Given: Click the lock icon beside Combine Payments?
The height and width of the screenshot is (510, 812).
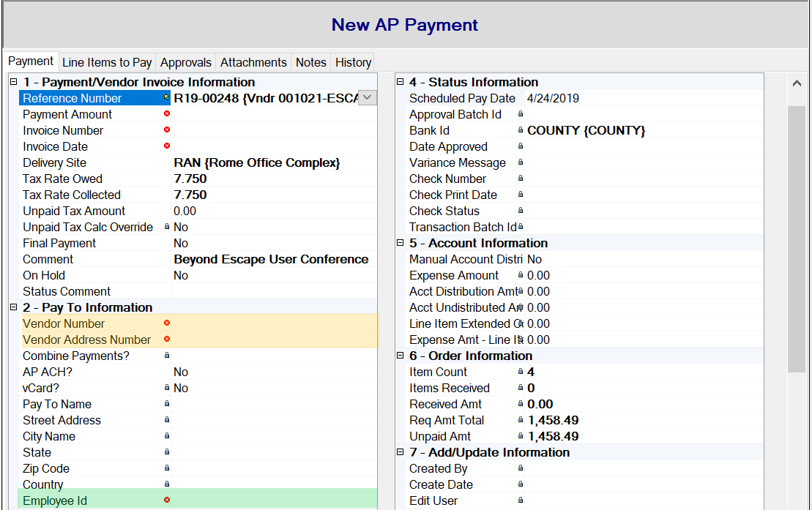Looking at the screenshot, I should pos(167,355).
